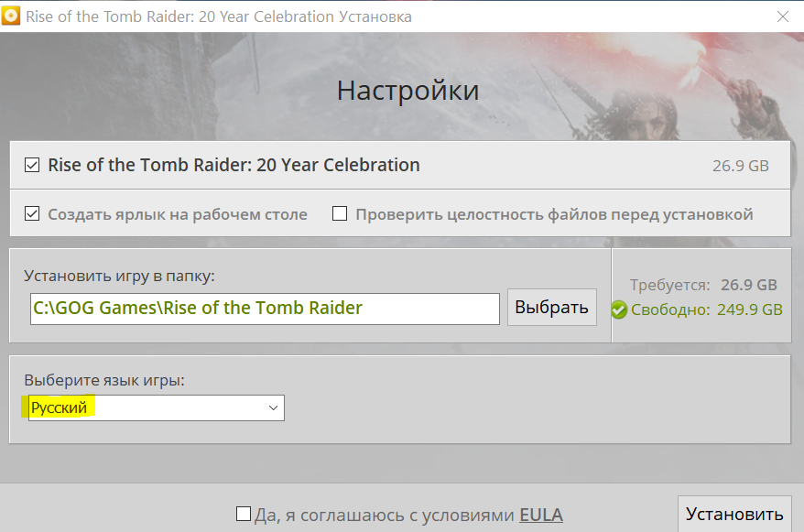Uncheck the Rise of the Tomb Raider component checkbox
This screenshot has height=532, width=804.
click(32, 166)
